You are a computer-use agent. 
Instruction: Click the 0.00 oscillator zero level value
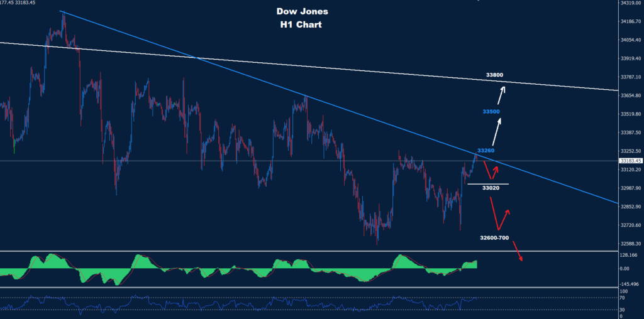(x=626, y=269)
